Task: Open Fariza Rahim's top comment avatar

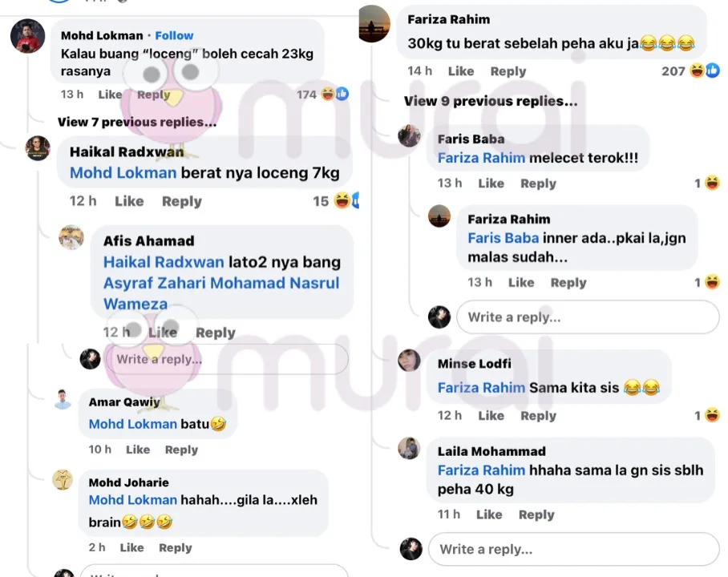Action: [374, 24]
